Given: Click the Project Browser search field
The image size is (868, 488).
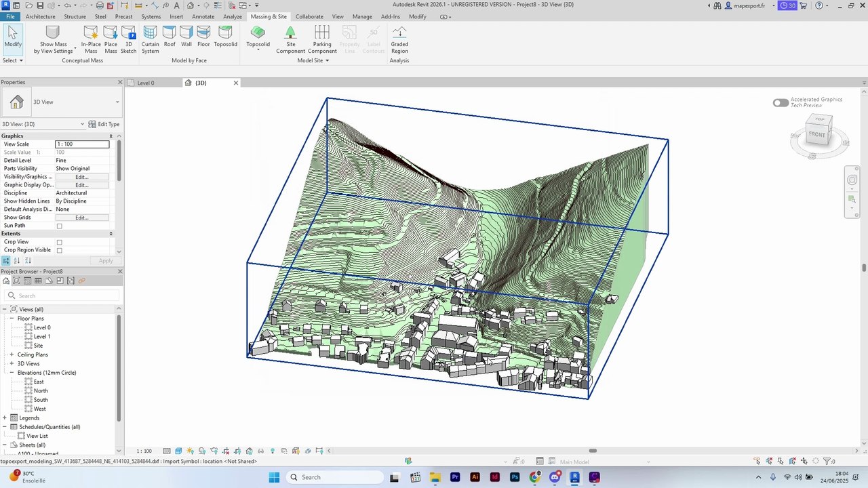Looking at the screenshot, I should [61, 296].
